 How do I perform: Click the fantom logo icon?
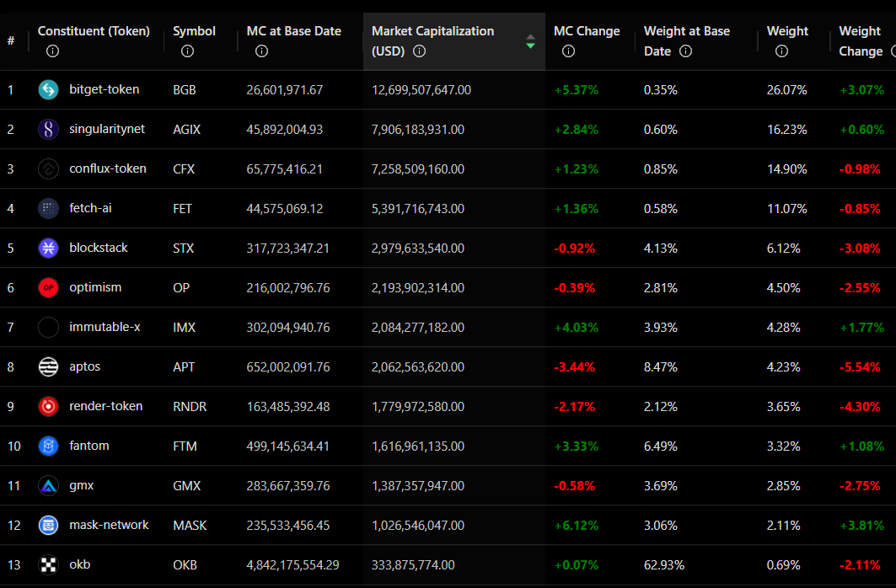49,446
